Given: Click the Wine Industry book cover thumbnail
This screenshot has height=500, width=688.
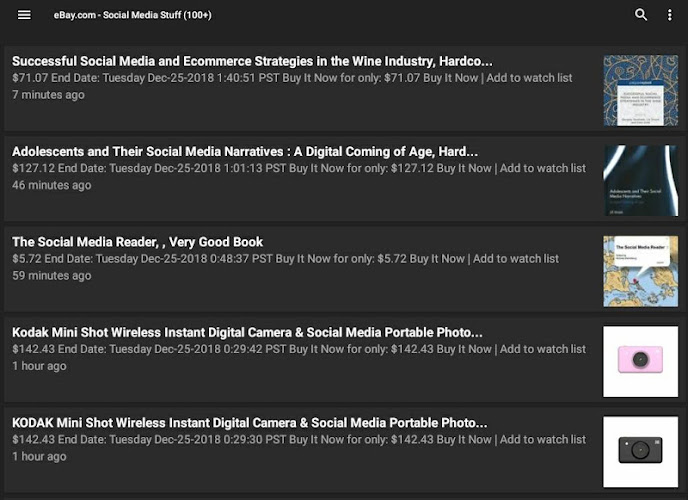Looking at the screenshot, I should point(641,90).
